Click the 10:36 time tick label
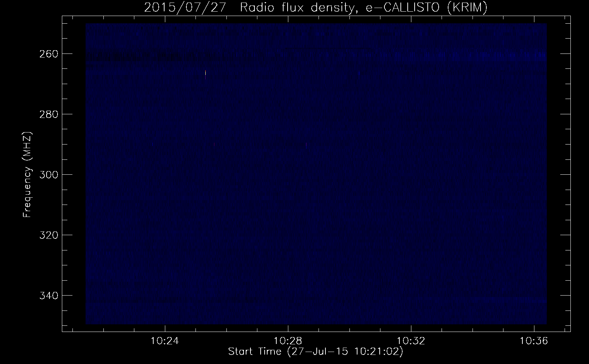This screenshot has height=364, width=589. pos(534,341)
